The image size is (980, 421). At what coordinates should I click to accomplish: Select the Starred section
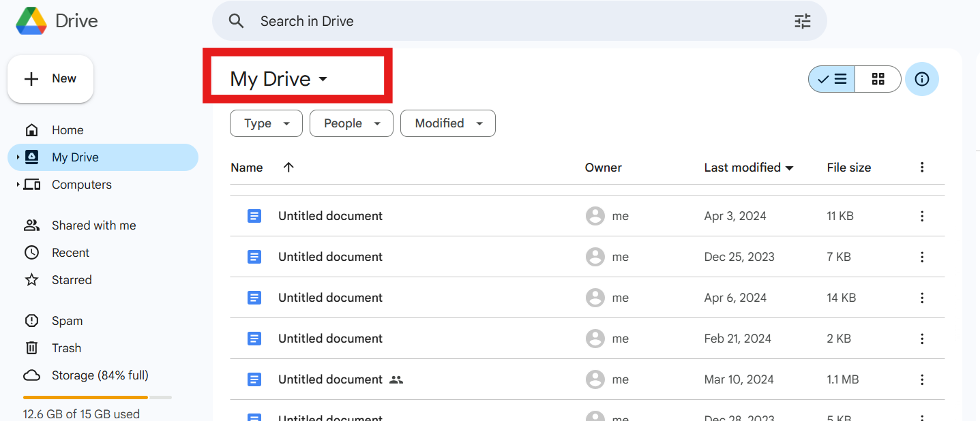click(72, 279)
